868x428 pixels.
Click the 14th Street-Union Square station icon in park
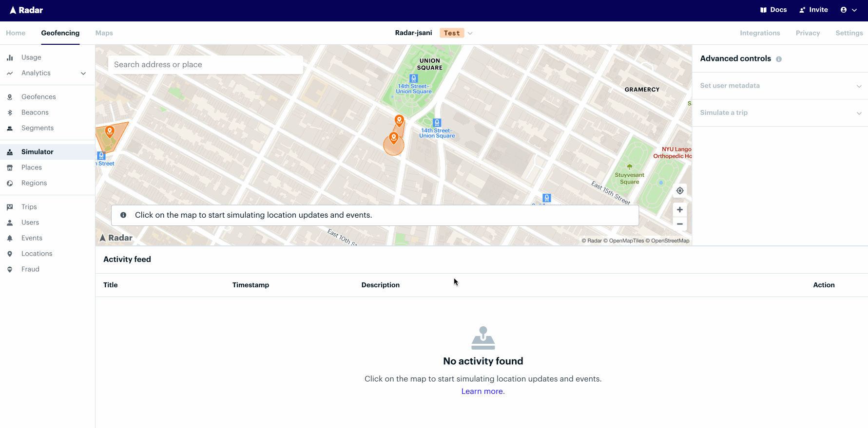click(414, 78)
